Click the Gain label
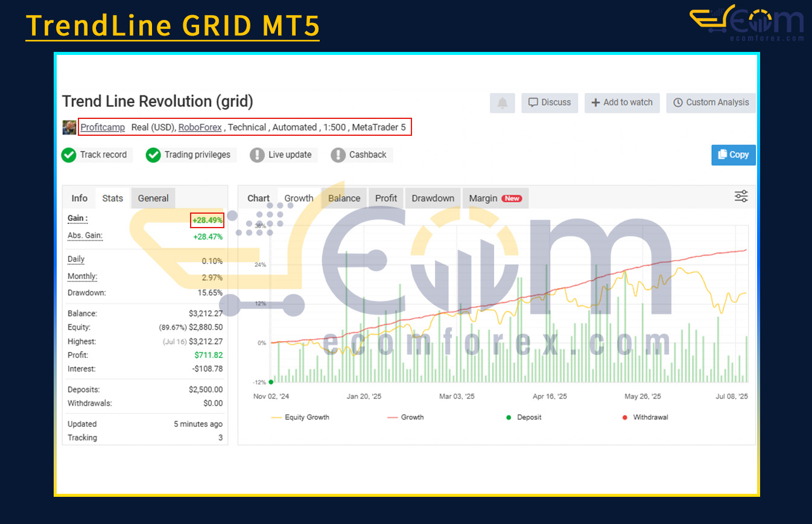Screen dimensions: 812x524 point(77,219)
